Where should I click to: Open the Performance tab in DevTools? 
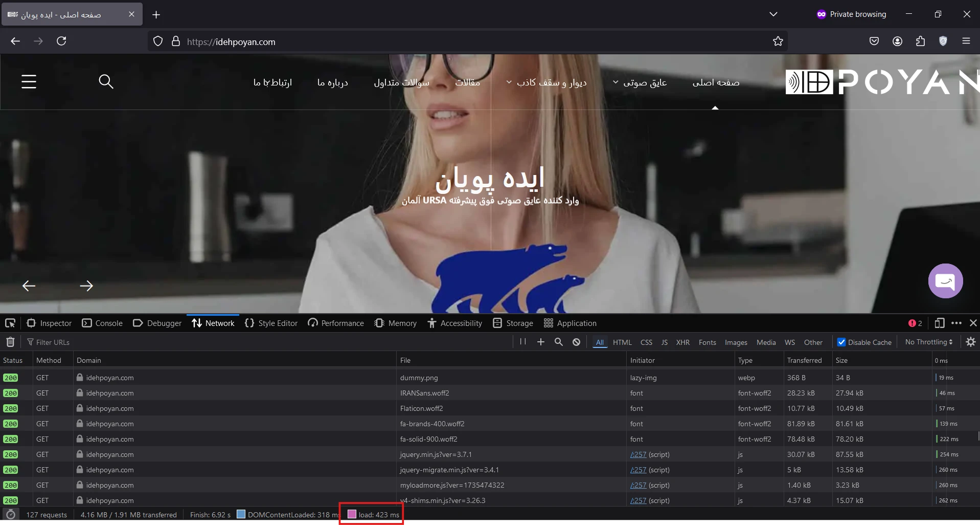point(336,323)
